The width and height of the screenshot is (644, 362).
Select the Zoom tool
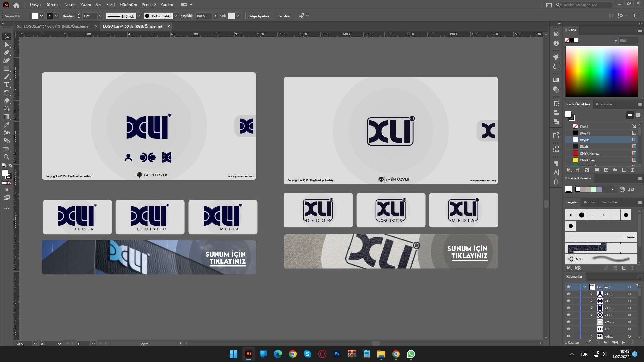[7, 157]
